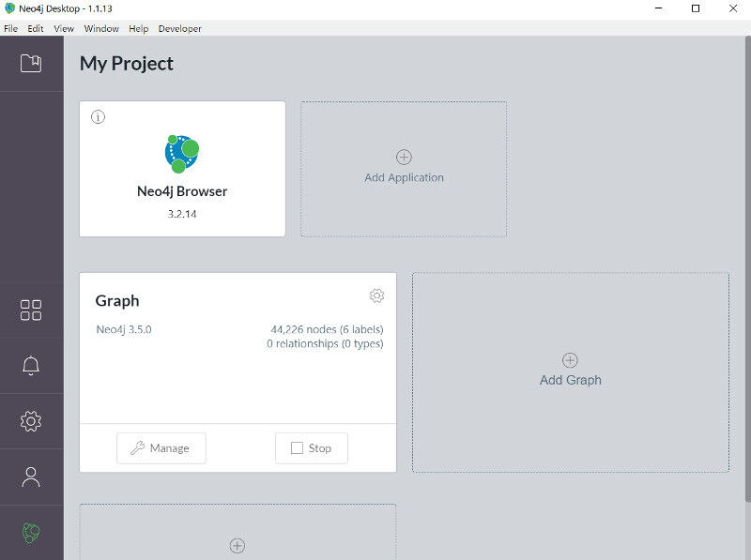This screenshot has height=560, width=751.
Task: Open the sidebar Settings gear
Action: [x=31, y=421]
